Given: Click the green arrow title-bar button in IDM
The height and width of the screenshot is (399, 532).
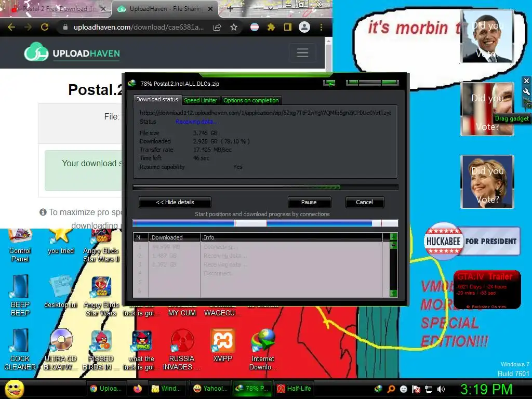Looking at the screenshot, I should click(329, 83).
